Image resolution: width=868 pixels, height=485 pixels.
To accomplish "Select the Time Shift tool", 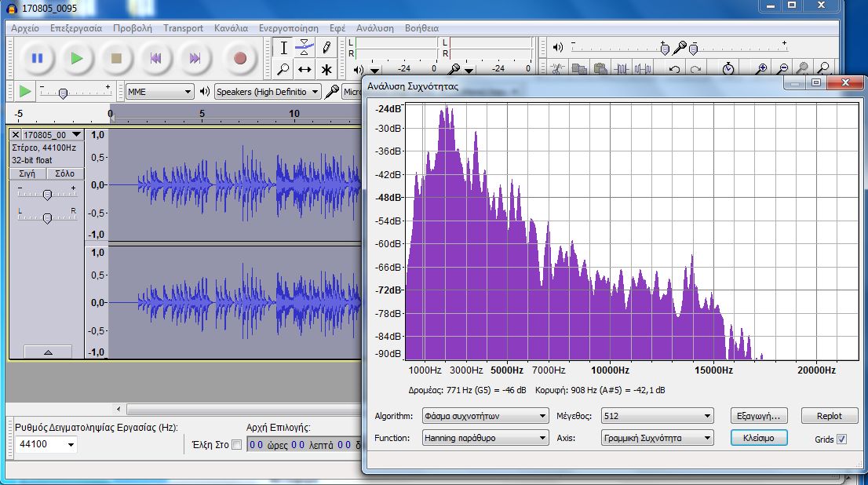I will click(x=305, y=69).
